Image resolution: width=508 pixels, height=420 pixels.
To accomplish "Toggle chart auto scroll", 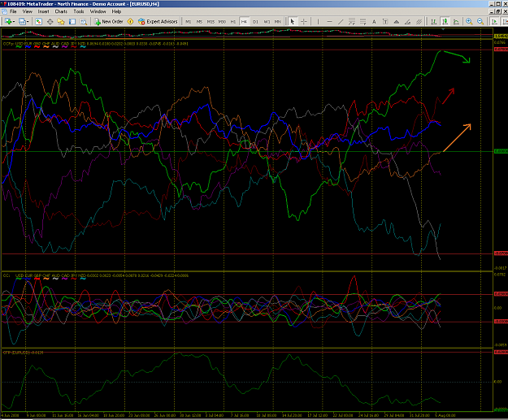I will [494, 21].
